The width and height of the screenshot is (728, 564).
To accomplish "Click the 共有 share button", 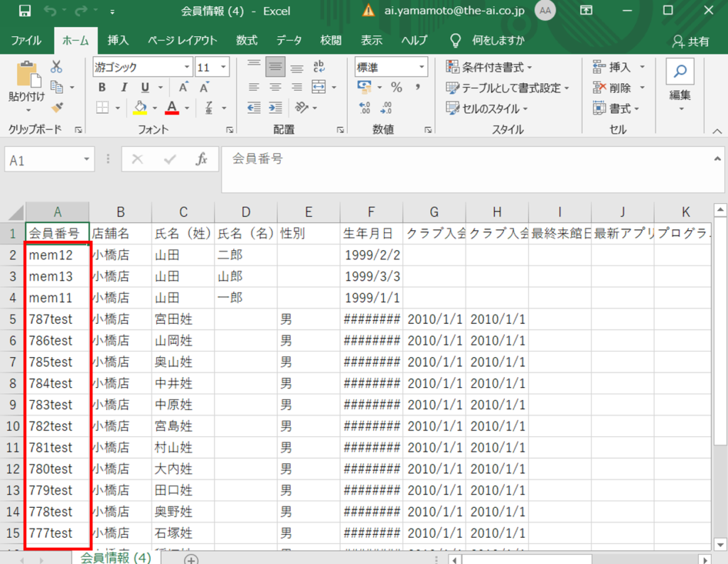I will point(692,41).
